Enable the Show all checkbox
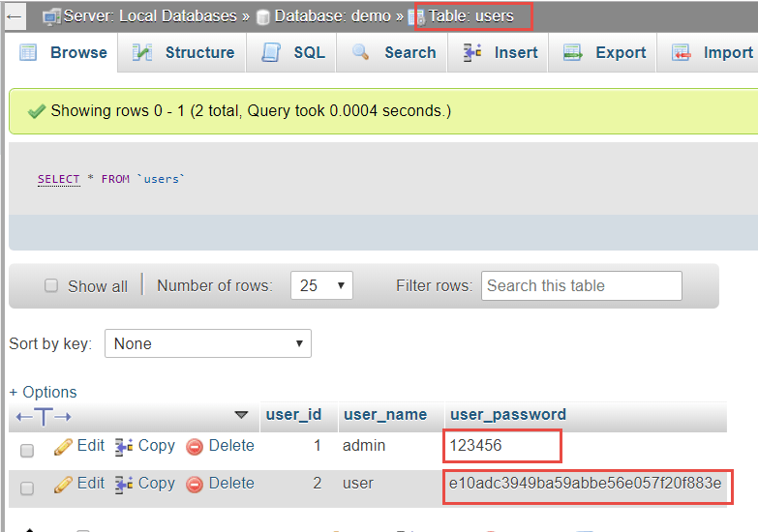Screen dimensions: 758x532 tap(51, 286)
